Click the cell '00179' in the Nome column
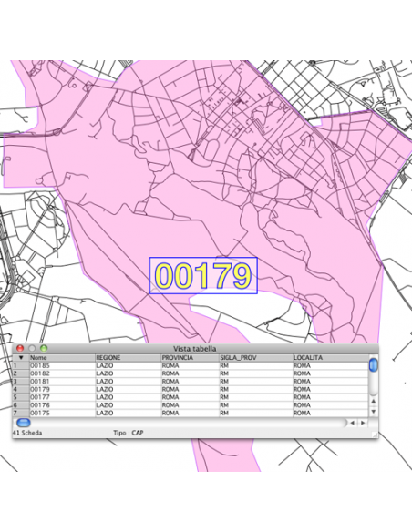Image resolution: width=412 pixels, height=532 pixels. coord(62,390)
